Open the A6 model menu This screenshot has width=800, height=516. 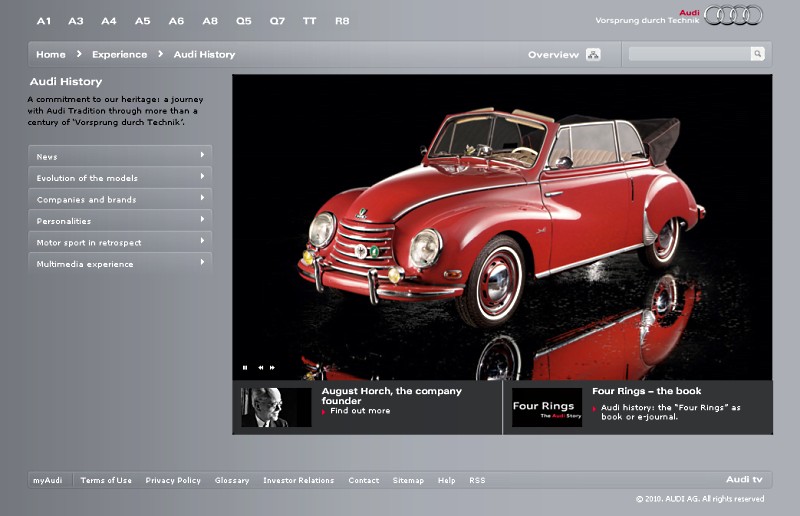[176, 21]
